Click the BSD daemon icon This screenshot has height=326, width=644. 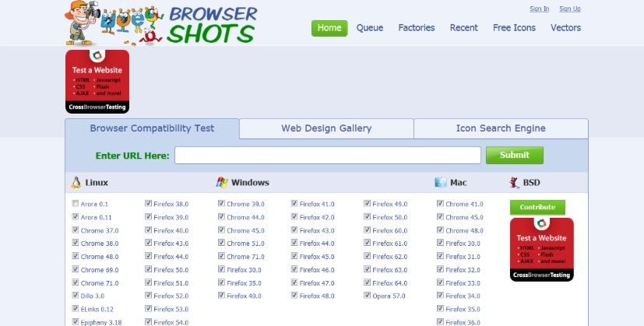(514, 183)
